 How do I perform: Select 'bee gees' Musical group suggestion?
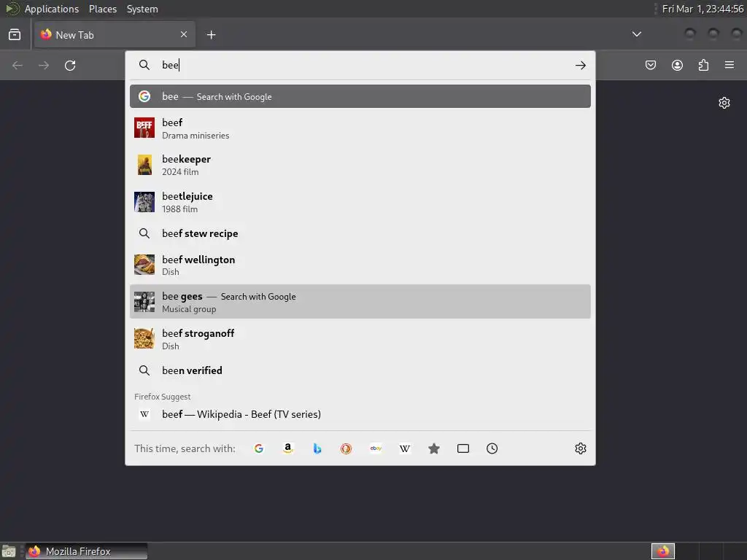tap(360, 302)
